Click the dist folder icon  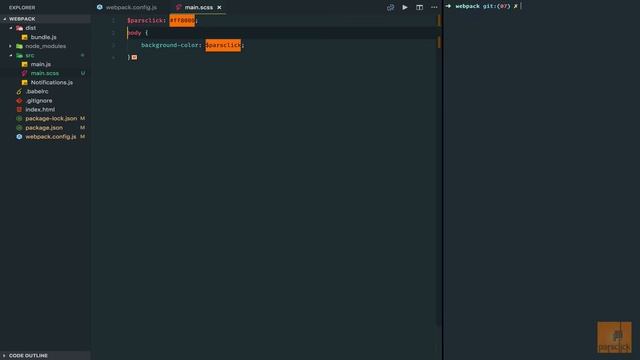(19, 28)
